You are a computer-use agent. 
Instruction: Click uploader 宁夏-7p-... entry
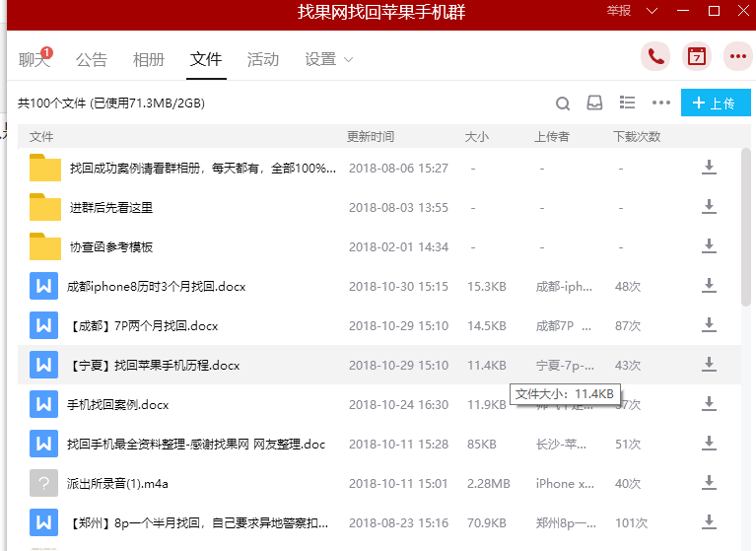point(565,366)
